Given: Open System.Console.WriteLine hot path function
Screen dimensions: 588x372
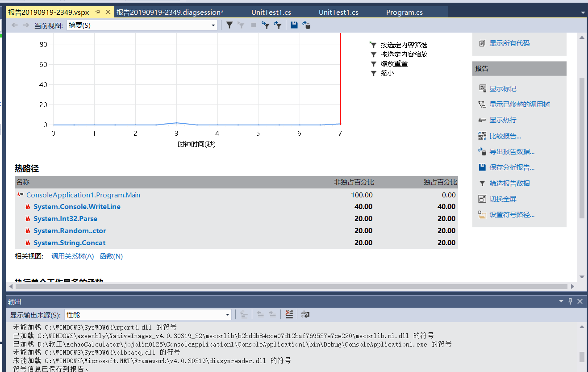Looking at the screenshot, I should click(77, 207).
